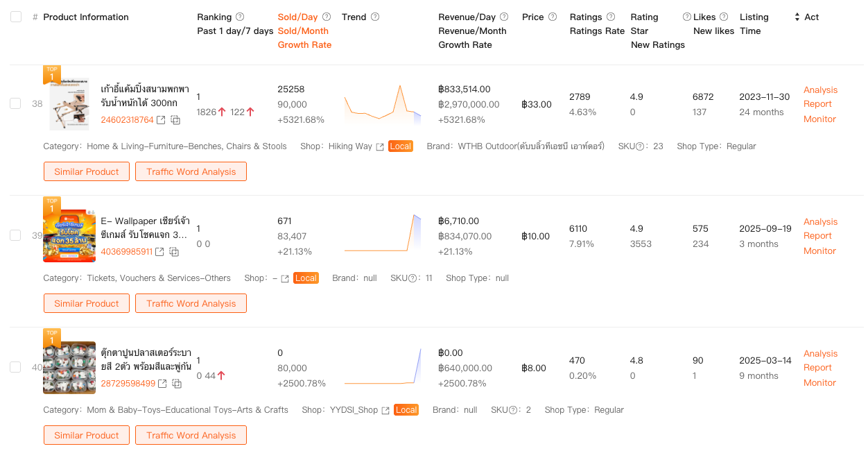
Task: Check the checkbox for row 38
Action: coord(15,103)
